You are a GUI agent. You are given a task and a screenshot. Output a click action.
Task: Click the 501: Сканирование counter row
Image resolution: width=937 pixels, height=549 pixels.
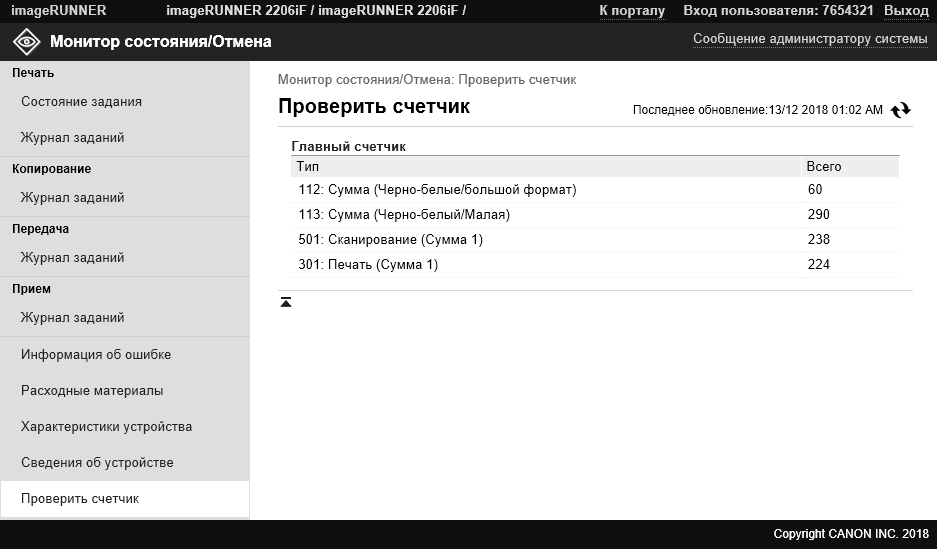(x=595, y=240)
